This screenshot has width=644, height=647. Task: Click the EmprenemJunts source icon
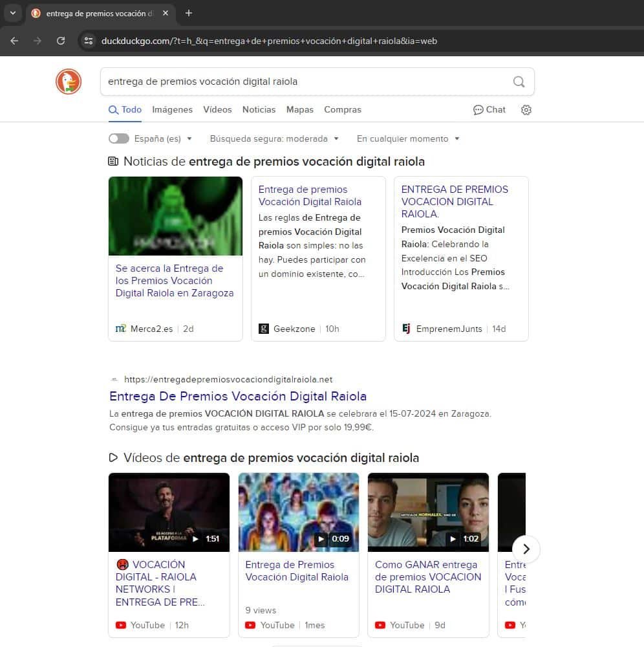pos(406,329)
